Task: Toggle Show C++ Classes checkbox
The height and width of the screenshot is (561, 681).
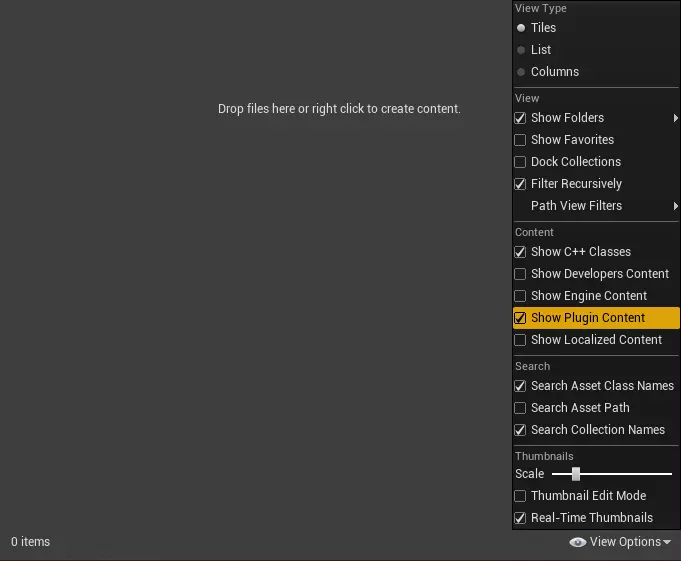Action: pyautogui.click(x=520, y=252)
